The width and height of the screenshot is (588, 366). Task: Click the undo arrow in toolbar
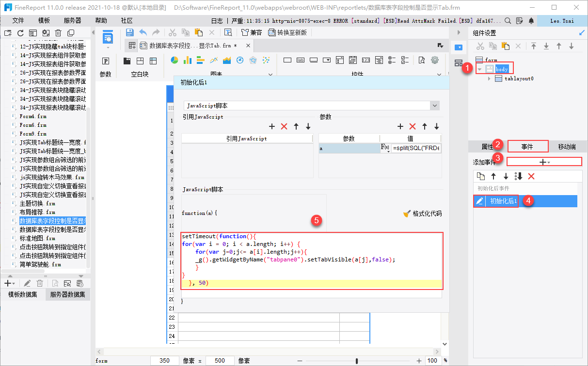[143, 32]
